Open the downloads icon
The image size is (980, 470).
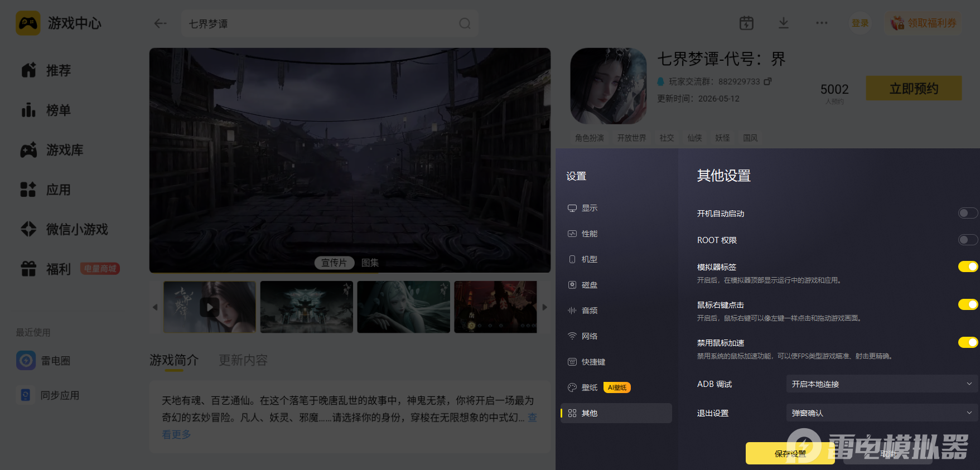tap(784, 23)
